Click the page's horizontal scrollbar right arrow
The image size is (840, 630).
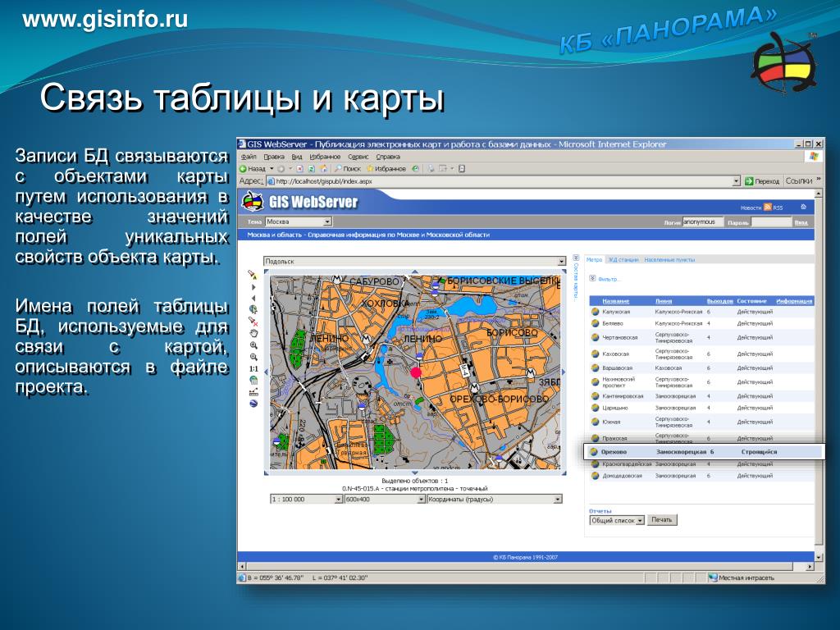tap(810, 566)
